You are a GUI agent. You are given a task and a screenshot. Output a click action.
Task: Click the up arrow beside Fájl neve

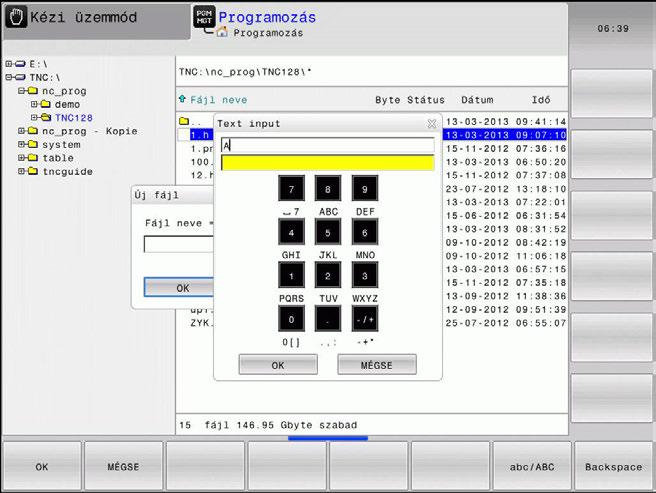pyautogui.click(x=182, y=99)
